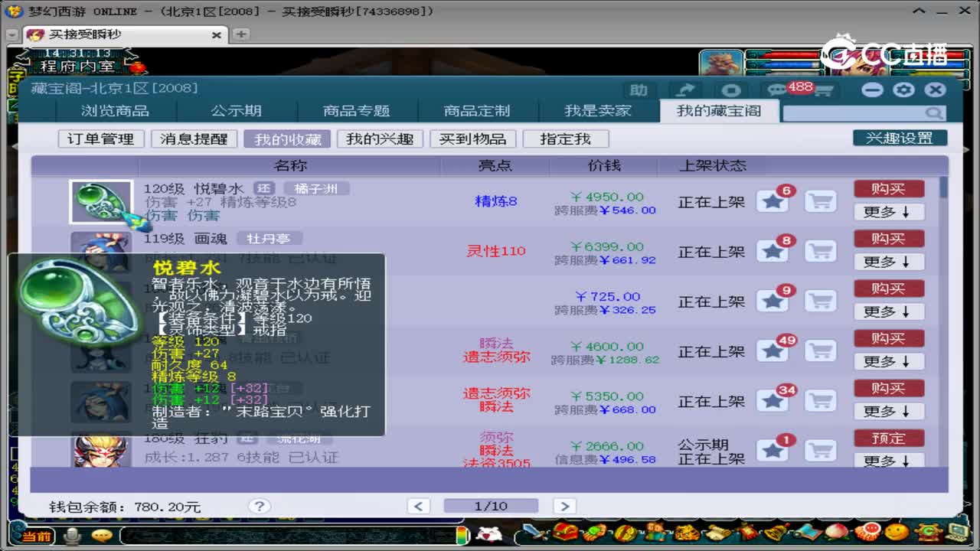Click the 兴趣设置 button
Screen dimensions: 980x551
[x=900, y=138]
